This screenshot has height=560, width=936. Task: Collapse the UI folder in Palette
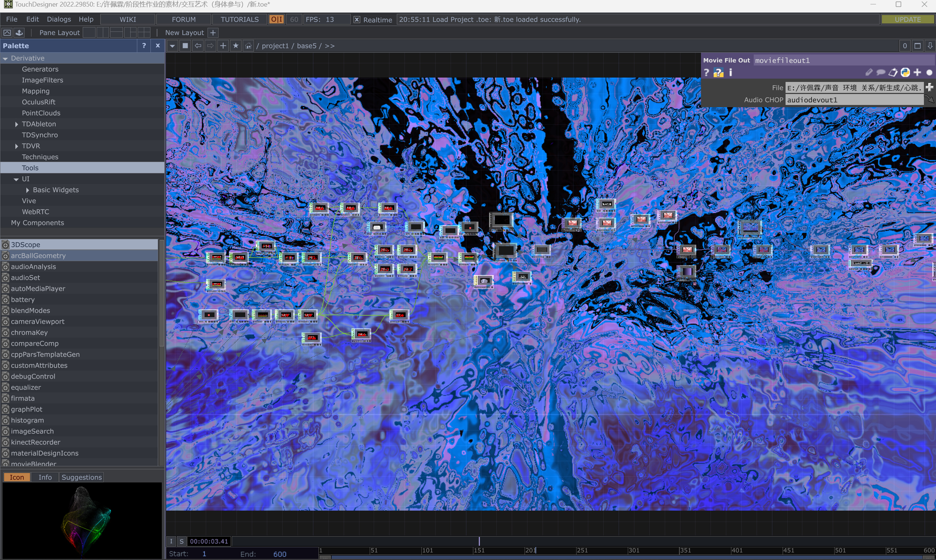16,179
